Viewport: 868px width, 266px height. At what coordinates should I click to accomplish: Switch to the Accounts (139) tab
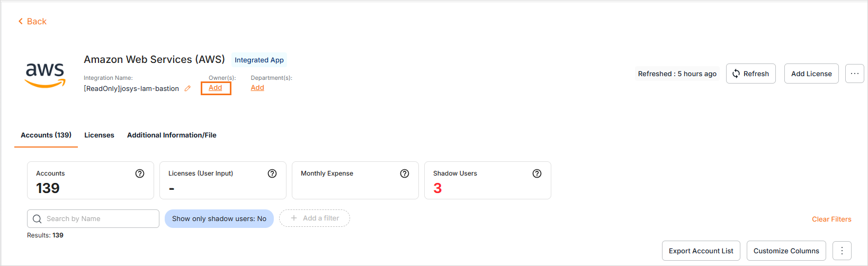[x=46, y=135]
